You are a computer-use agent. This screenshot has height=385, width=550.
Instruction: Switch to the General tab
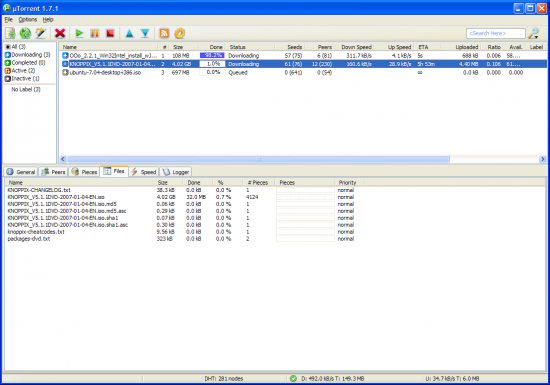pyautogui.click(x=21, y=172)
